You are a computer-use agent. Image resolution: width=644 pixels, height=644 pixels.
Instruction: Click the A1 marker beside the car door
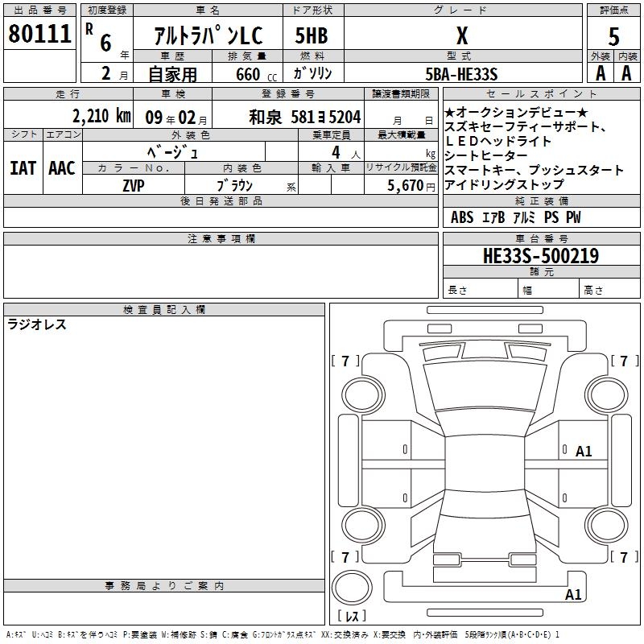click(583, 452)
